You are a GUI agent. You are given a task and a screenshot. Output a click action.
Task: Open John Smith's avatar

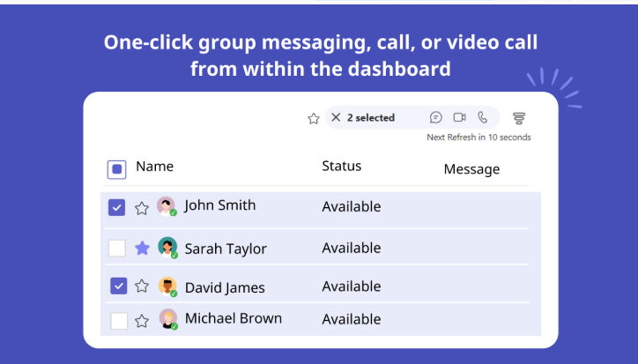tap(167, 206)
